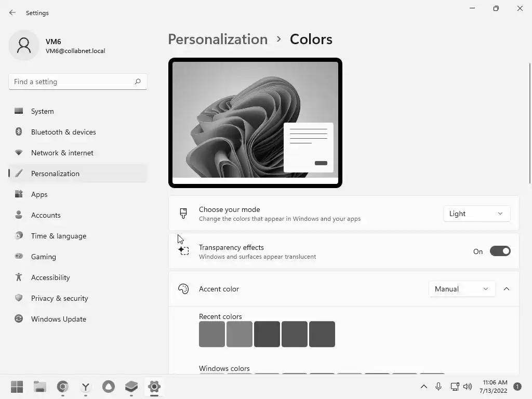
Task: Open Network & internet settings
Action: (x=78, y=153)
